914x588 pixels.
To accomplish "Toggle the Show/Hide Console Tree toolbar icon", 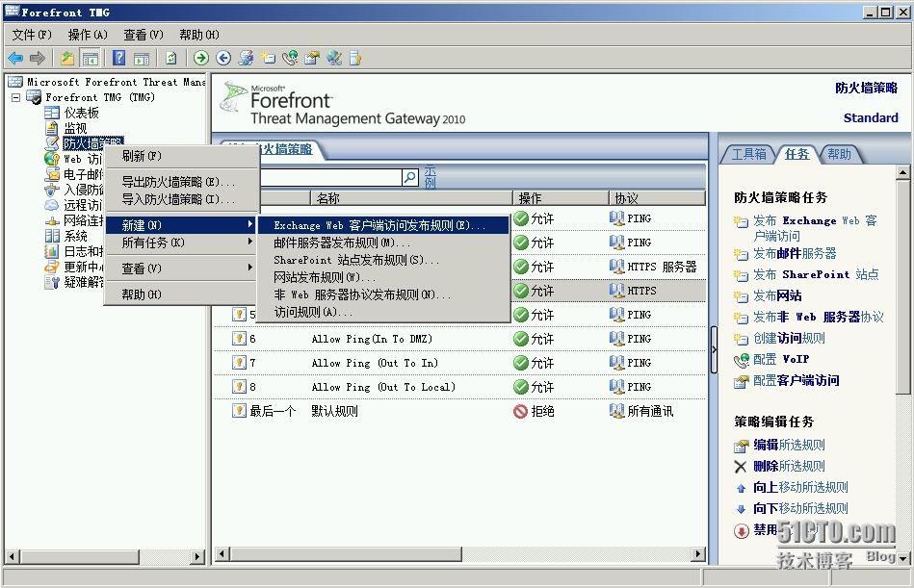I will 90,58.
